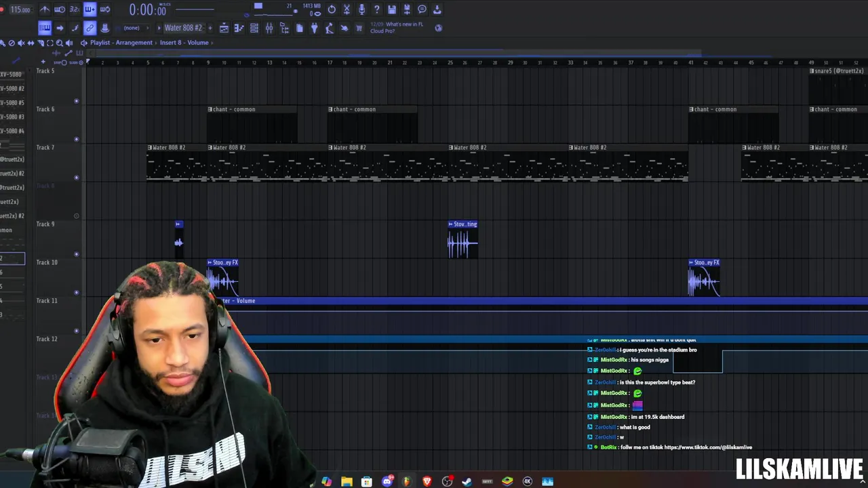Mute Track 6 using its dot toggle
The image size is (868, 488).
(x=76, y=139)
